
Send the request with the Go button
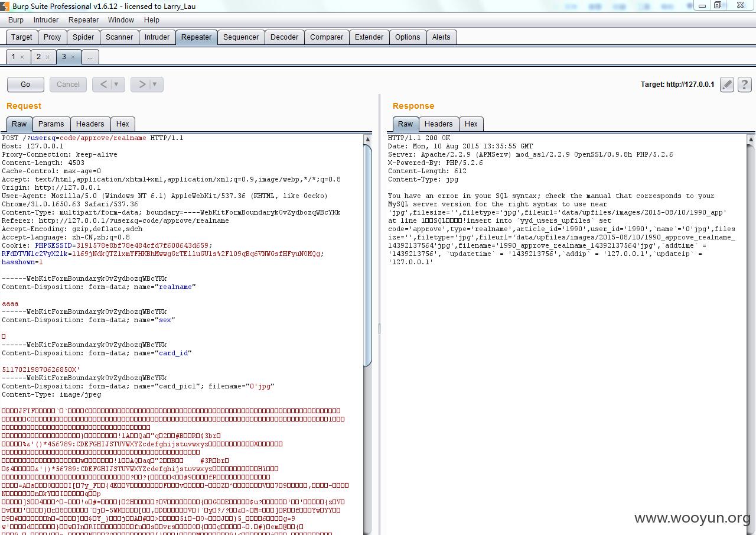[25, 85]
